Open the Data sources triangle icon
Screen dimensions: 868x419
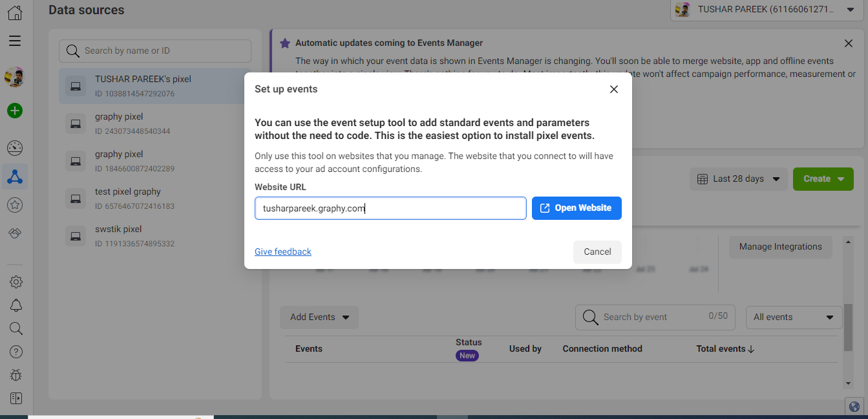(x=15, y=177)
